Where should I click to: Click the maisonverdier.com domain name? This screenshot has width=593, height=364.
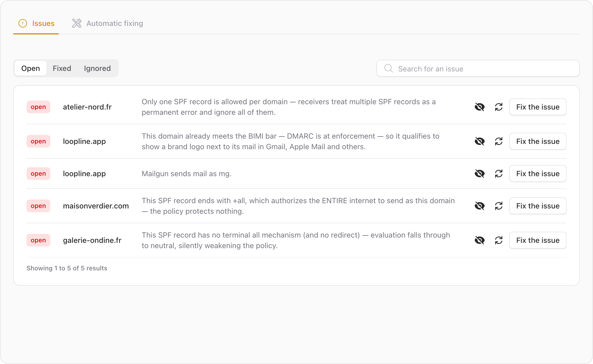click(x=96, y=206)
